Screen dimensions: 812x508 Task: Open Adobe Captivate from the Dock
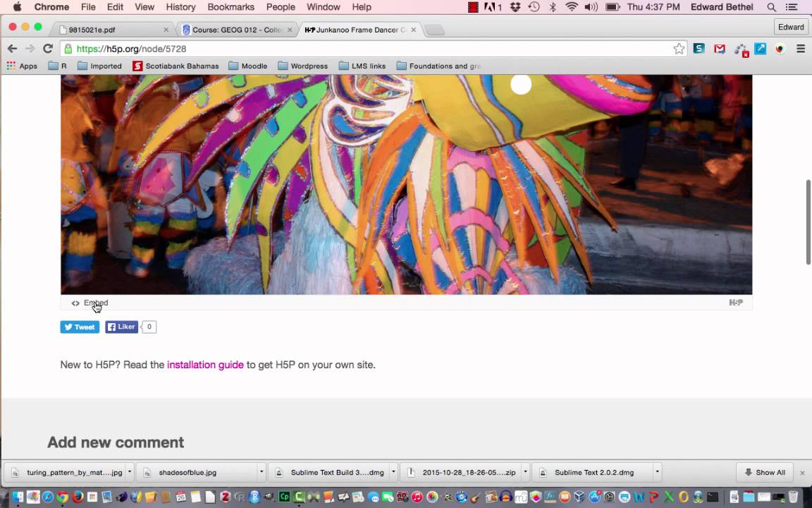(x=284, y=497)
